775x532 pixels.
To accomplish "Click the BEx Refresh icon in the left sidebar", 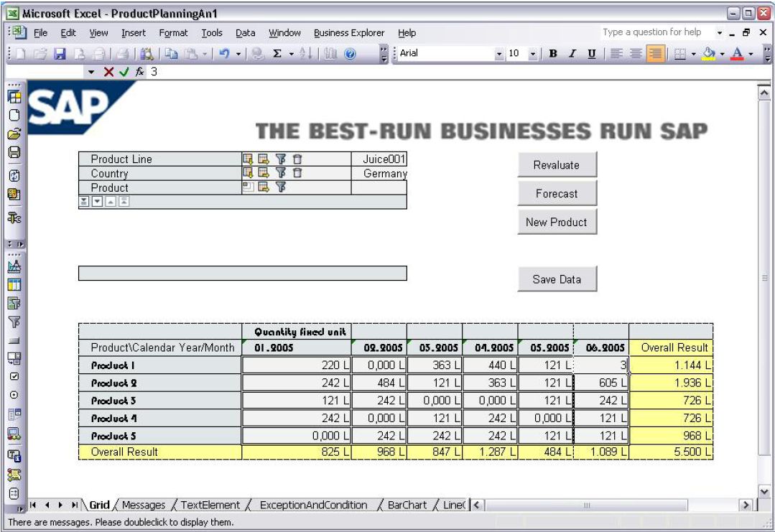I will point(14,175).
